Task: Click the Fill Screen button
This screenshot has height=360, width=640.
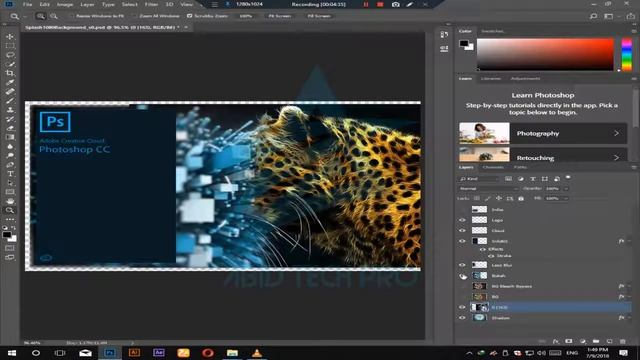Action: [x=319, y=16]
